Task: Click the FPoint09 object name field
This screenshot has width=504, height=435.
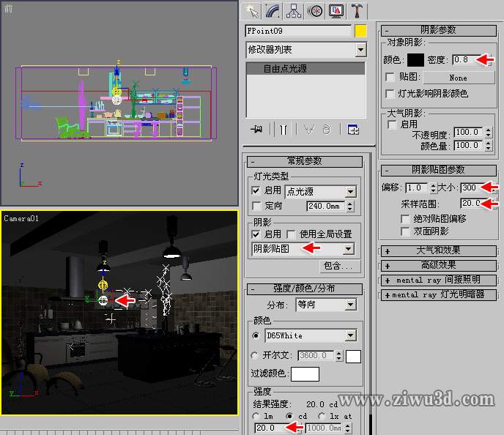Action: coord(298,31)
